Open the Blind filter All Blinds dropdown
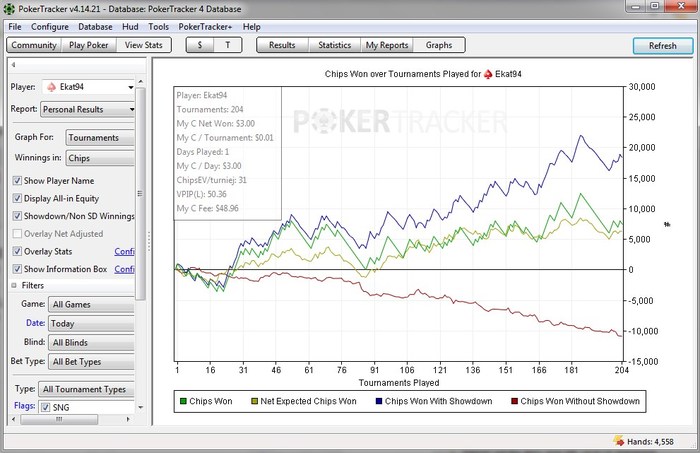700x453 pixels. point(91,342)
